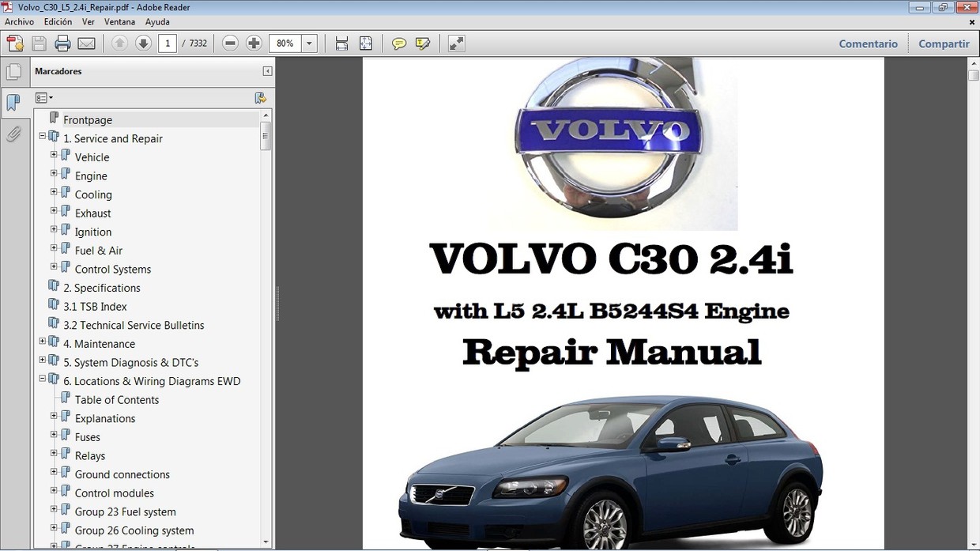
Task: Open the Edición menu
Action: (x=58, y=22)
